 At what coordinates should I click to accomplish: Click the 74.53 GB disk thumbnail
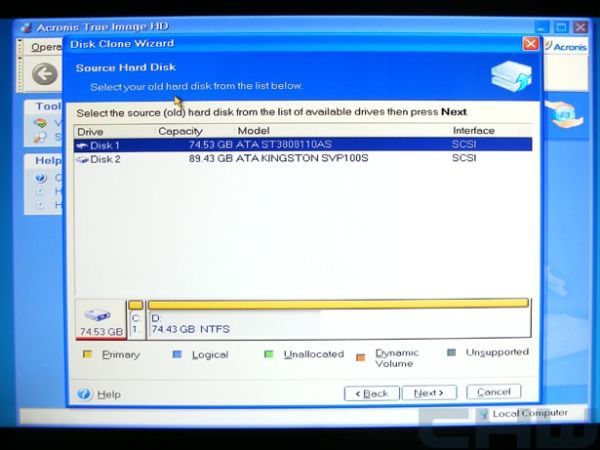pyautogui.click(x=101, y=320)
